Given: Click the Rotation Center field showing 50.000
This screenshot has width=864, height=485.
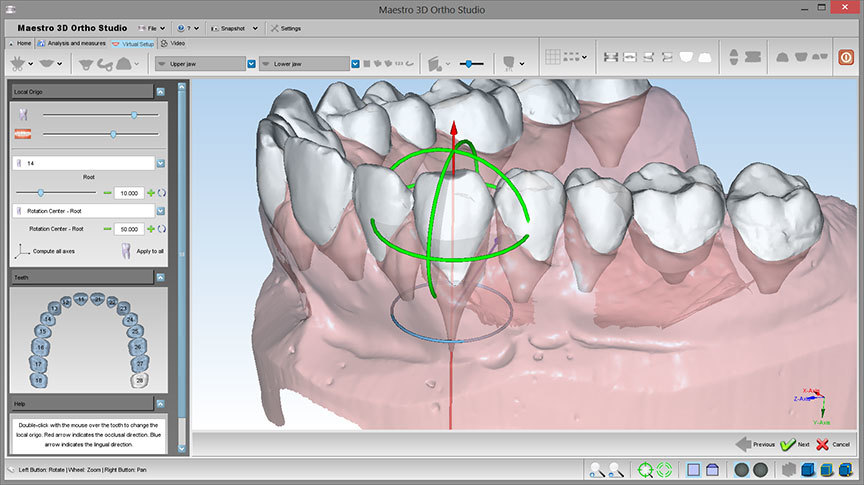Looking at the screenshot, I should click(129, 229).
